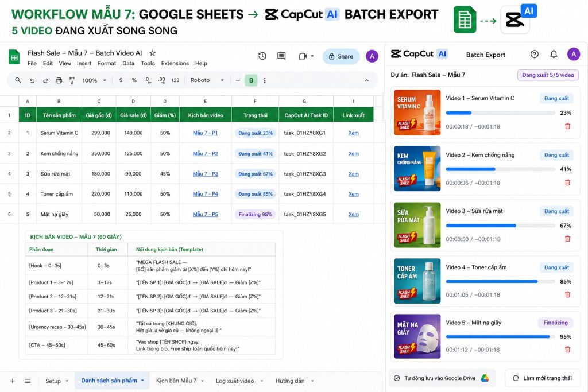The image size is (588, 392).
Task: Open the Roboto font dropdown
Action: 207,80
